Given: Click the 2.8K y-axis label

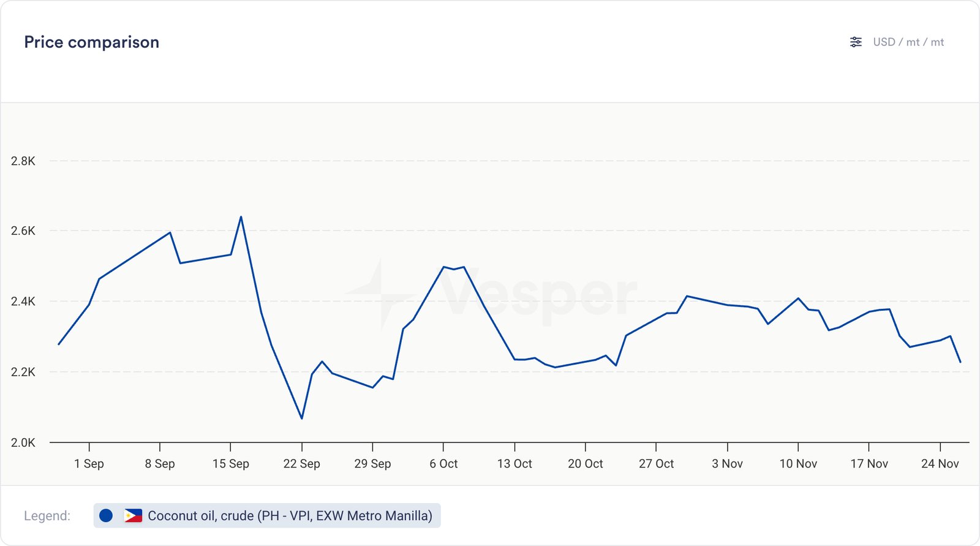Looking at the screenshot, I should [x=23, y=161].
